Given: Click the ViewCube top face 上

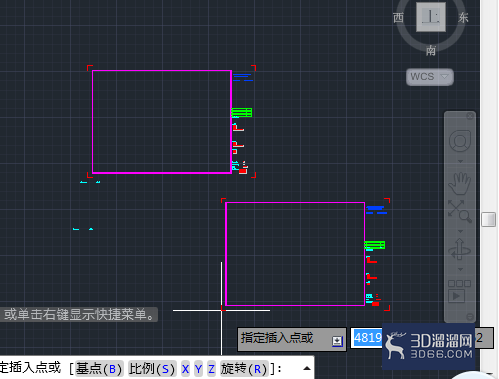Looking at the screenshot, I should [431, 17].
